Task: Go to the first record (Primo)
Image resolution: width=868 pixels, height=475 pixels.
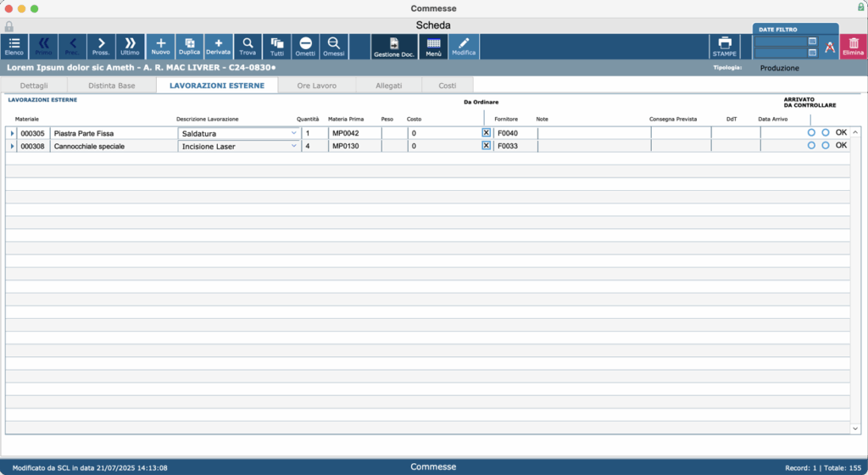Action: click(x=44, y=47)
